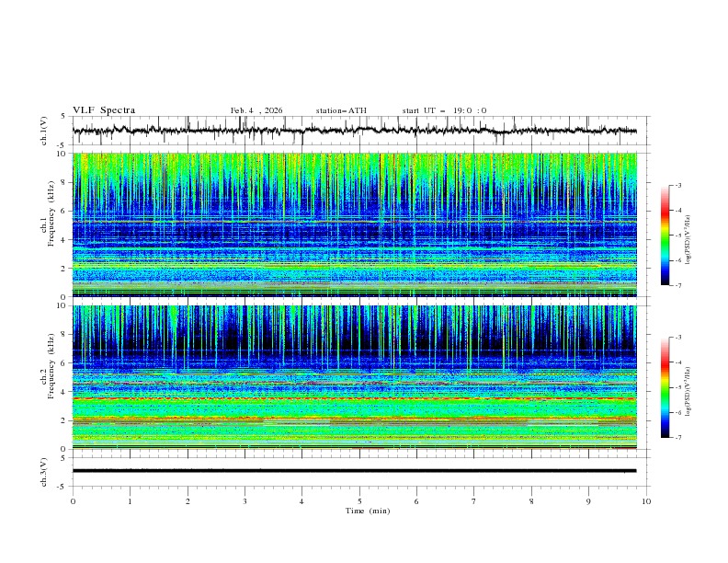The height and width of the screenshot is (563, 728).
Task: Click the "start UT = 19:0 :0" text
Action: [x=444, y=110]
